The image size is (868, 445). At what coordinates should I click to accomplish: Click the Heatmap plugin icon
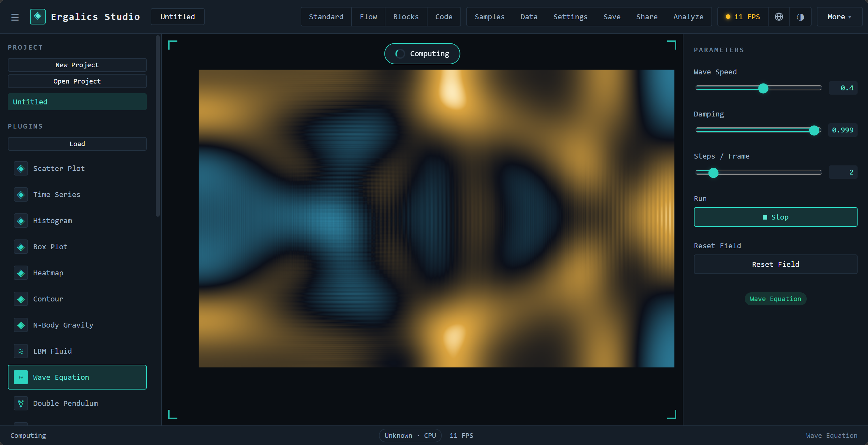point(21,273)
